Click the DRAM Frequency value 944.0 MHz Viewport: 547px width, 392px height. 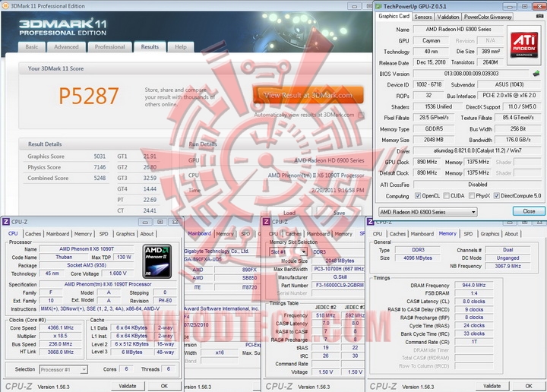(x=474, y=285)
